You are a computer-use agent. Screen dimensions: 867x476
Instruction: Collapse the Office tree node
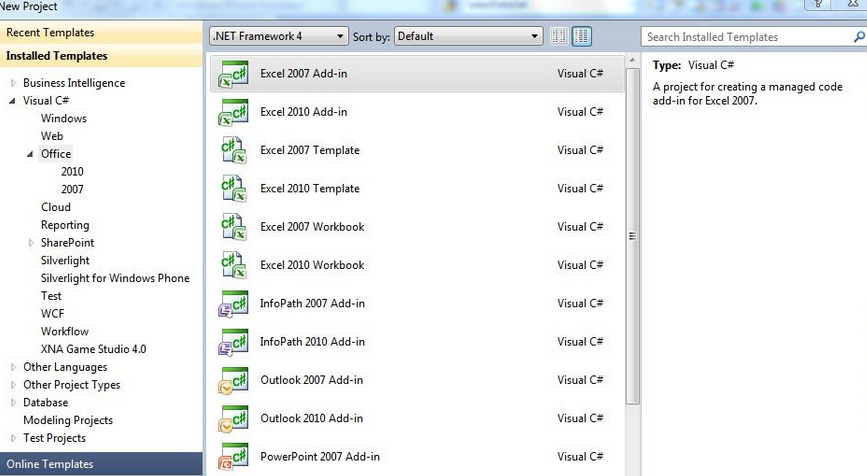30,154
